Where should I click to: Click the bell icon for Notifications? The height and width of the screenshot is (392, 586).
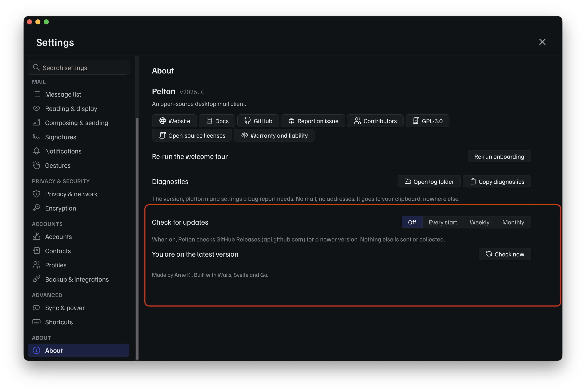pyautogui.click(x=36, y=151)
